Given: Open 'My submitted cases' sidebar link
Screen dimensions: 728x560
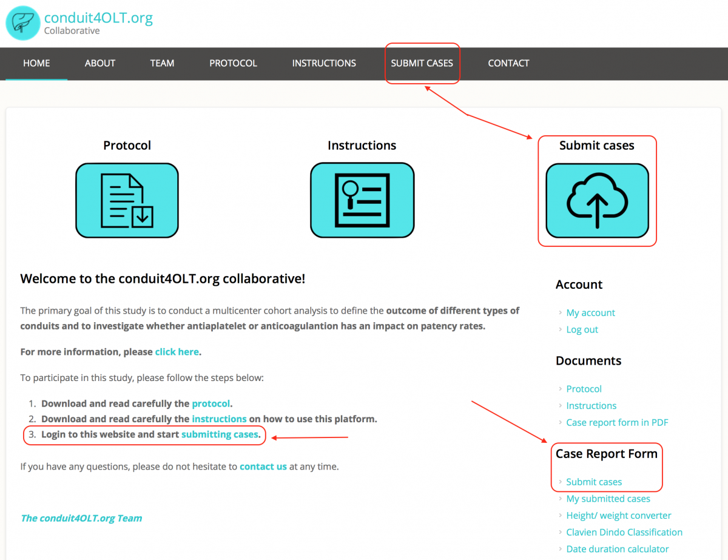Looking at the screenshot, I should point(608,499).
